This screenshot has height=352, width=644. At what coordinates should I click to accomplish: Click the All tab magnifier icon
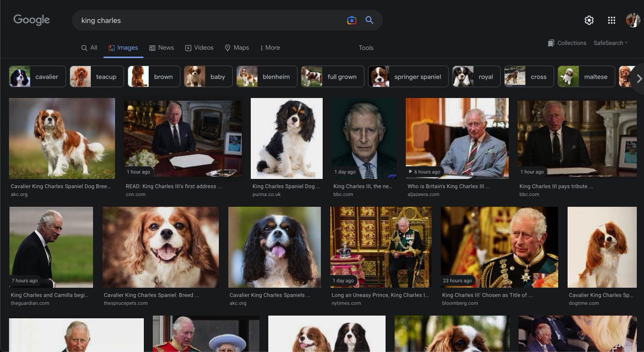(84, 48)
